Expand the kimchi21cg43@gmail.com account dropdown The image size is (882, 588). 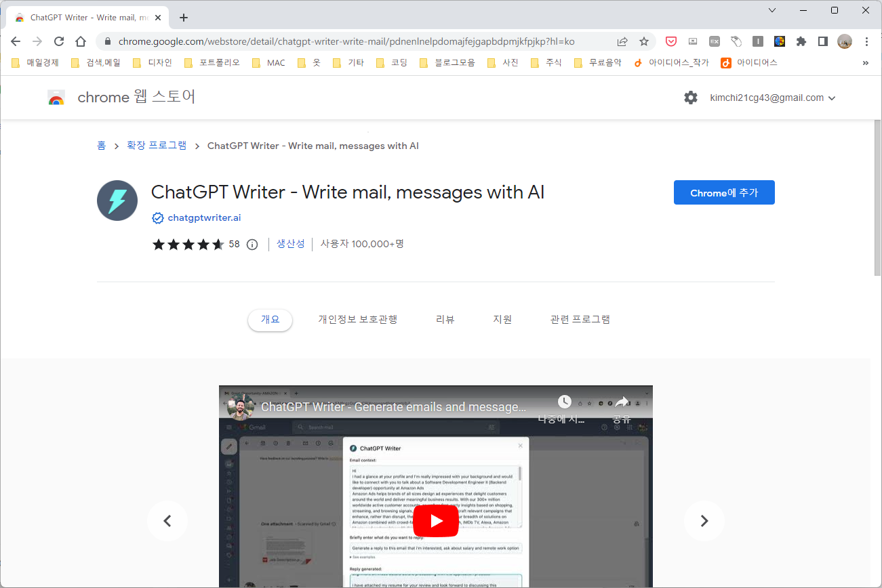(773, 98)
